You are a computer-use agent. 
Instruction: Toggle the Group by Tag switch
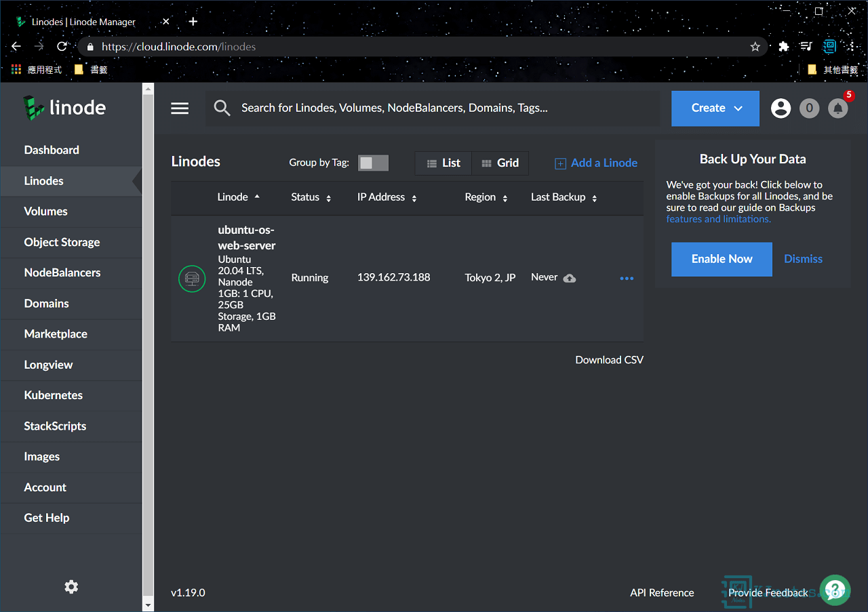click(374, 163)
